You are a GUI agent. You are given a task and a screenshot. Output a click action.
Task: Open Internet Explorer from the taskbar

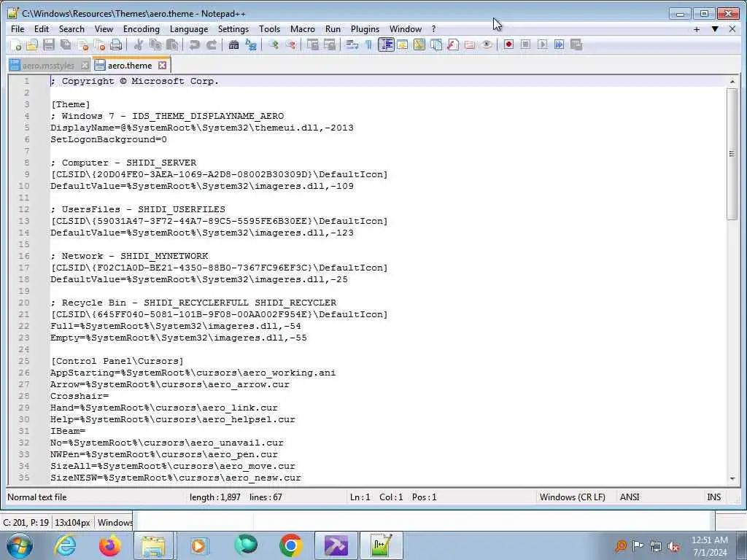65,545
